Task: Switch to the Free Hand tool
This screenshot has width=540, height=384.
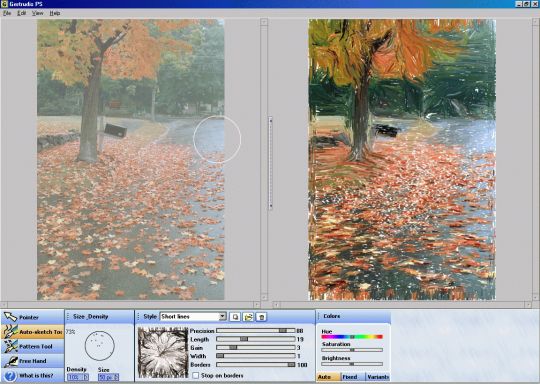Action: pyautogui.click(x=32, y=361)
